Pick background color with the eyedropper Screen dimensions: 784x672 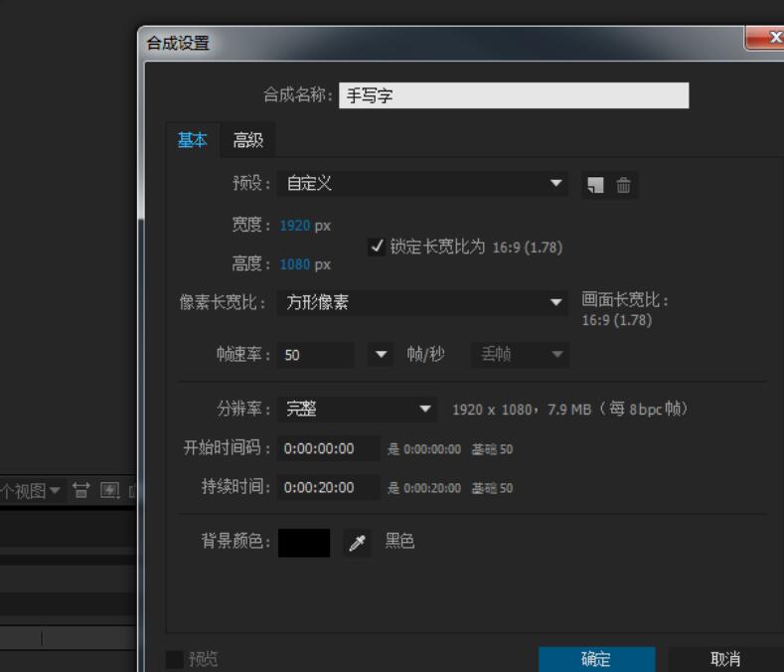tap(357, 543)
